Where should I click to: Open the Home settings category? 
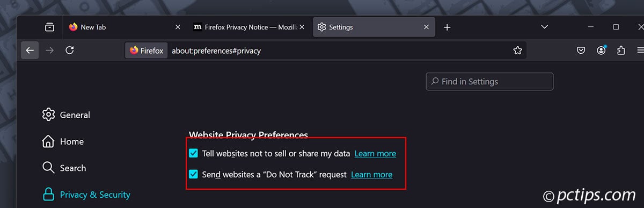point(63,142)
